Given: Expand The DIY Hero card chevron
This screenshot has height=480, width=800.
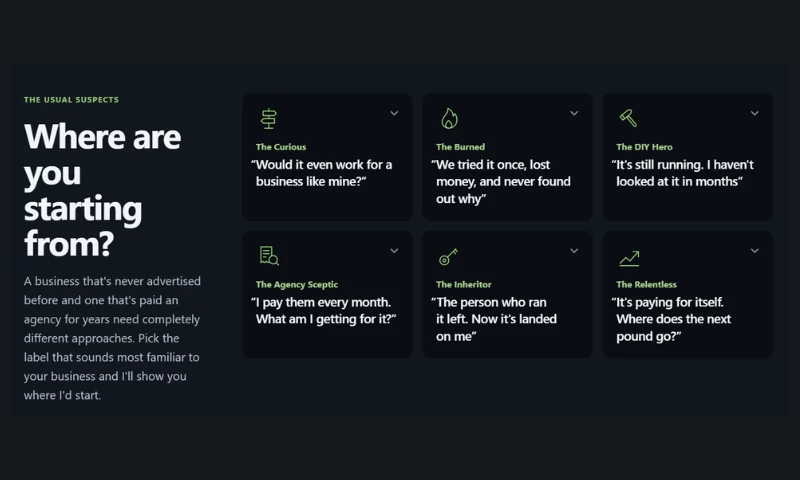Looking at the screenshot, I should [x=755, y=113].
